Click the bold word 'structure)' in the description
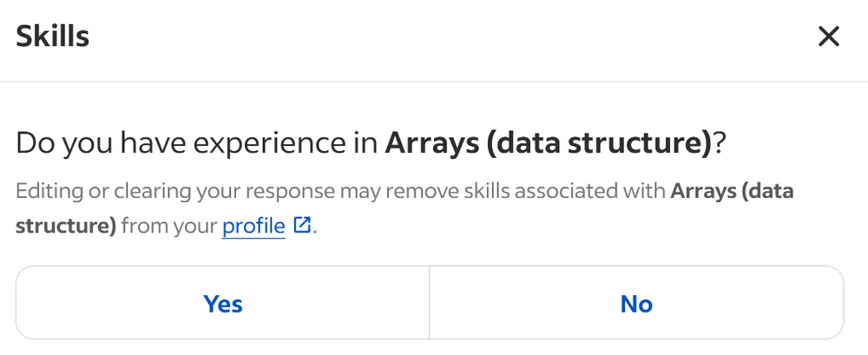 click(x=66, y=227)
